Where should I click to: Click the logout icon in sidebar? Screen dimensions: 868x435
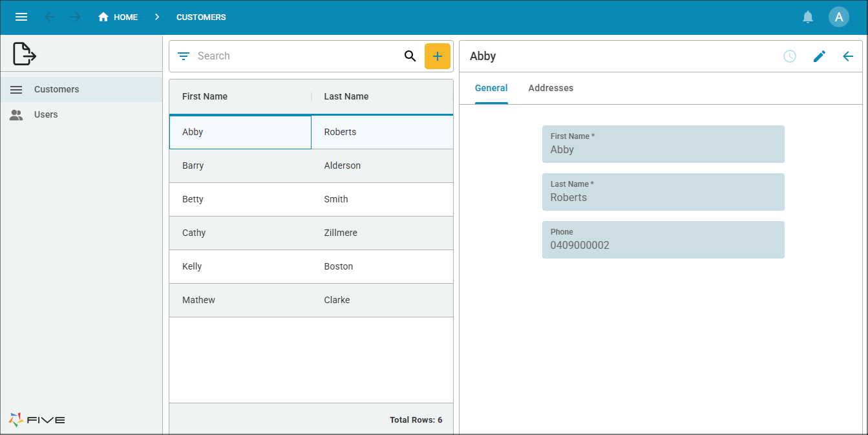(25, 54)
